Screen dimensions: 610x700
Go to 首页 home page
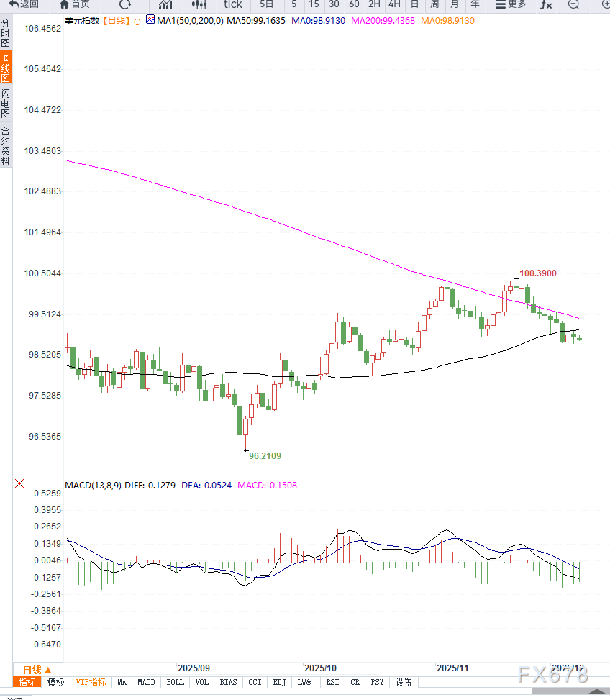[74, 4]
